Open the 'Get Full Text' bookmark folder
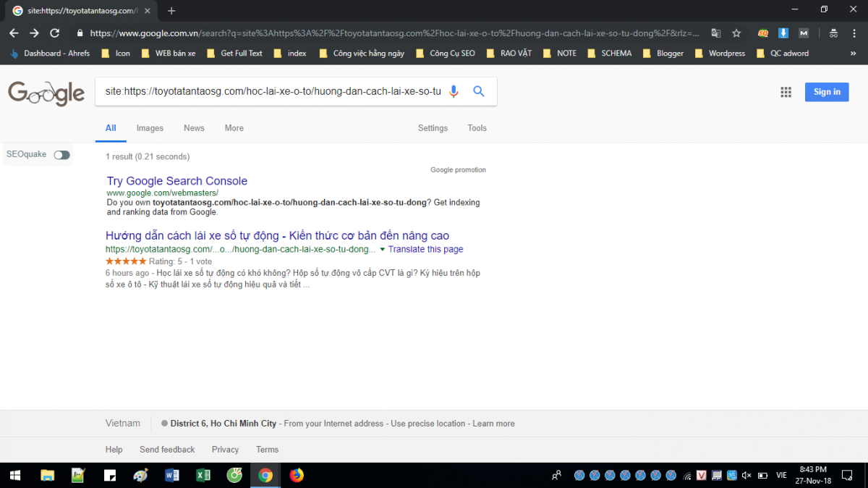Screen dimensions: 868x488 [x=234, y=53]
